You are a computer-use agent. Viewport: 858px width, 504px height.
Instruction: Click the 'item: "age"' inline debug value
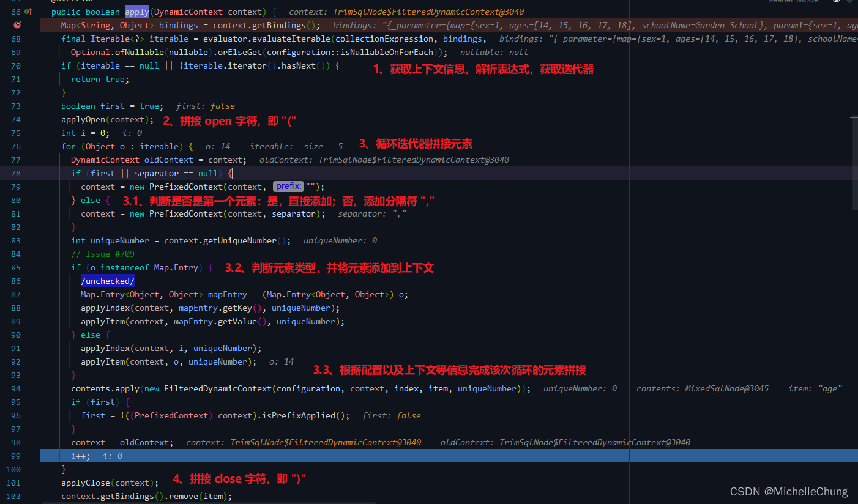pos(815,388)
